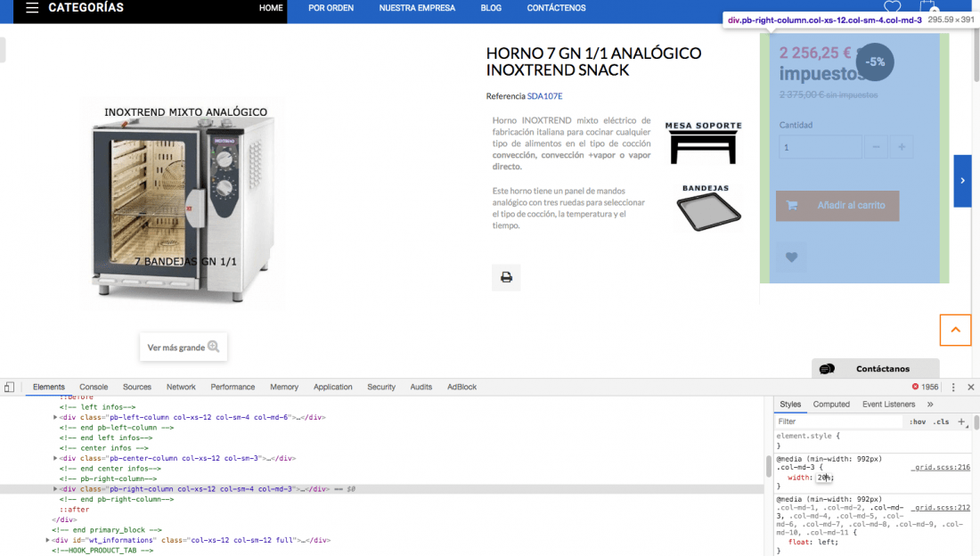This screenshot has height=556, width=980.
Task: Select the 'end primary_block' comment row
Action: [107, 530]
